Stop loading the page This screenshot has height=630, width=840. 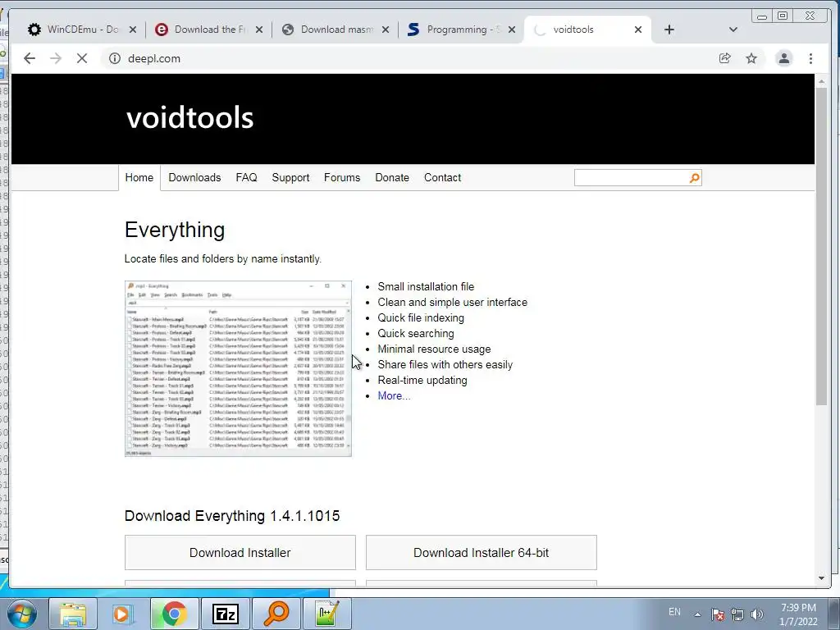(81, 58)
